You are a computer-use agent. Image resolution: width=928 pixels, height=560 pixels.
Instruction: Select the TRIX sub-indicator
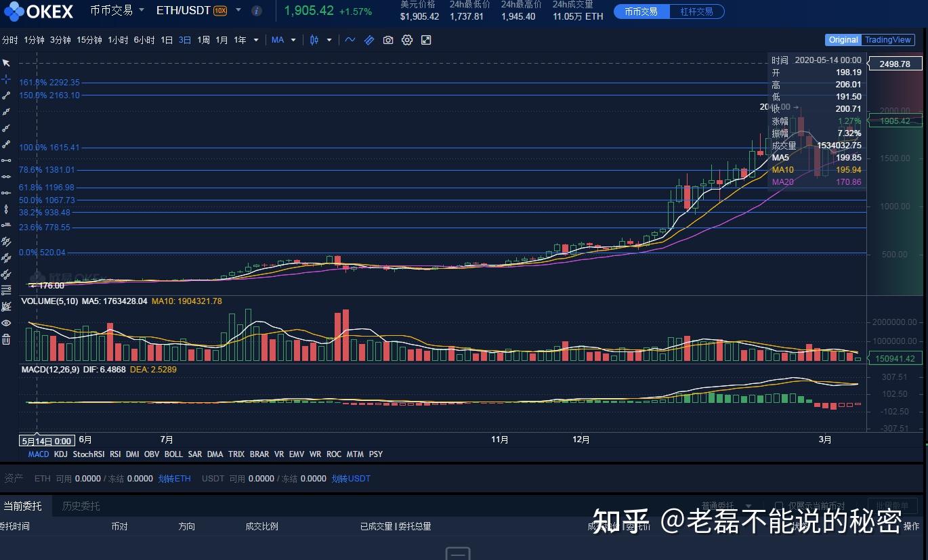pyautogui.click(x=236, y=454)
